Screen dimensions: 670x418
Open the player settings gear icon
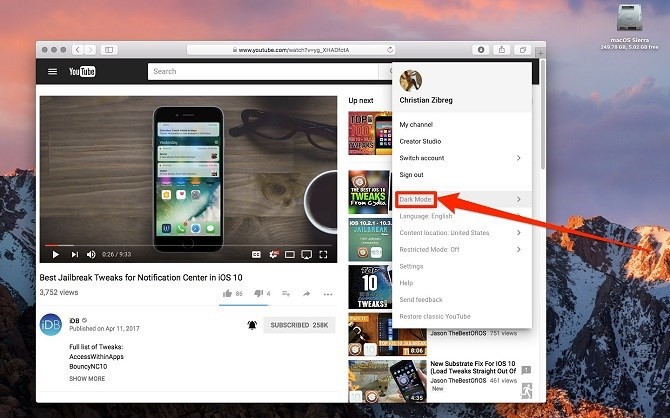click(x=273, y=254)
